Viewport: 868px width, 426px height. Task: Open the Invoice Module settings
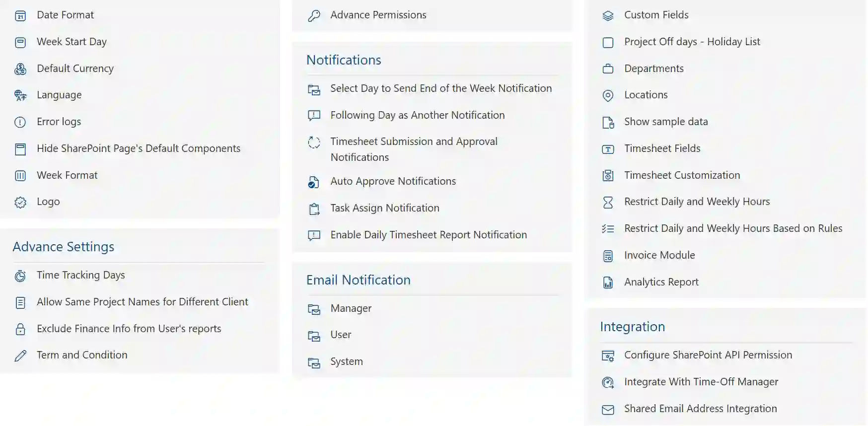(x=659, y=255)
